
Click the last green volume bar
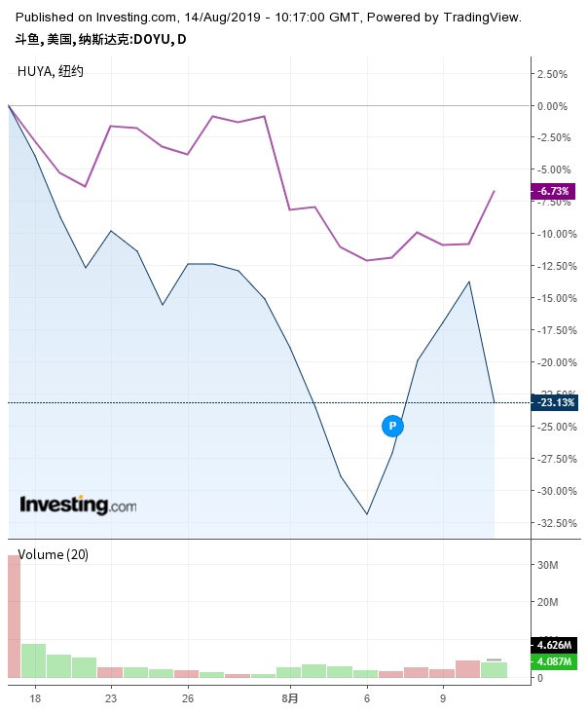(494, 670)
